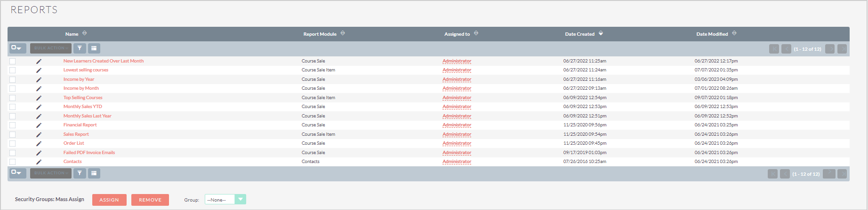Open the filter icon in top toolbar
The image size is (868, 210).
point(80,48)
